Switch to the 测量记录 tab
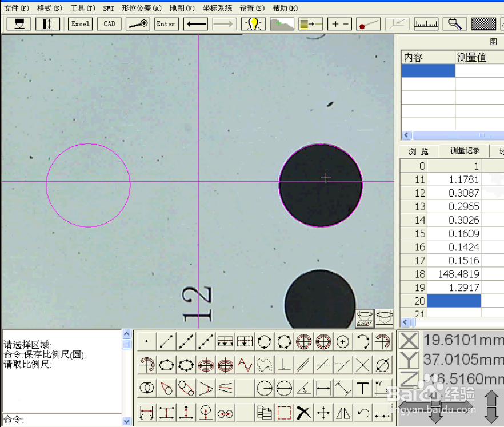The height and width of the screenshot is (427, 504). pyautogui.click(x=465, y=150)
